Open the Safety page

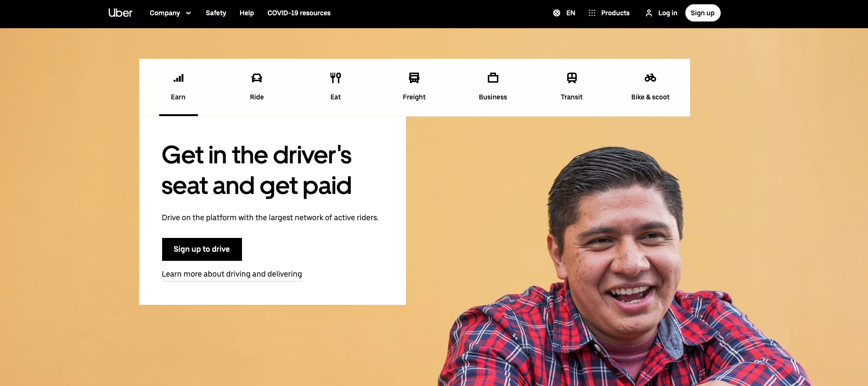pyautogui.click(x=216, y=13)
